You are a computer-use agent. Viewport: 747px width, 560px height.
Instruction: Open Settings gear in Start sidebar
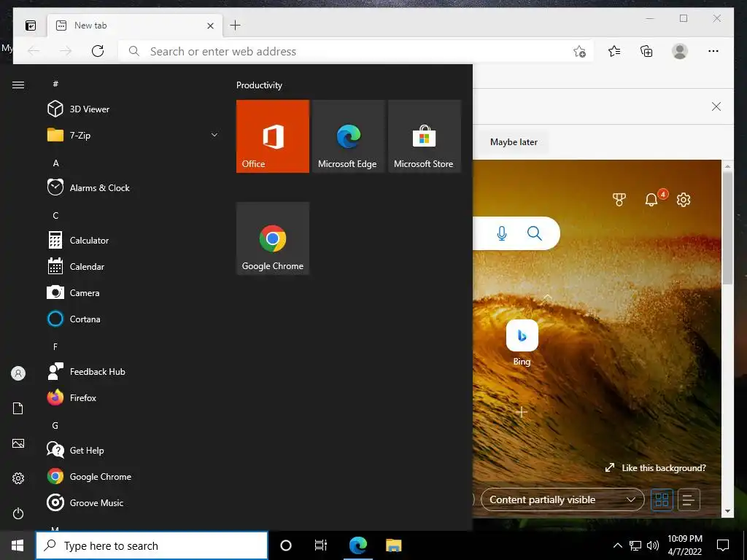point(18,478)
